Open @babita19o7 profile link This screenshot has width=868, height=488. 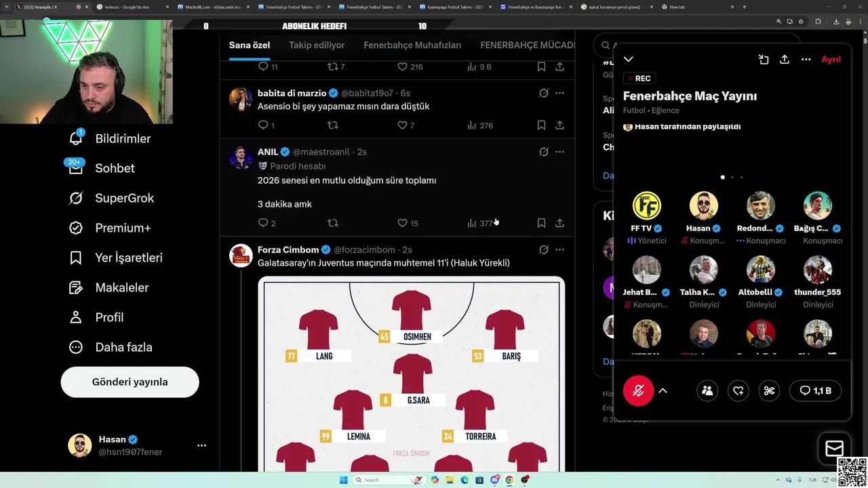367,93
